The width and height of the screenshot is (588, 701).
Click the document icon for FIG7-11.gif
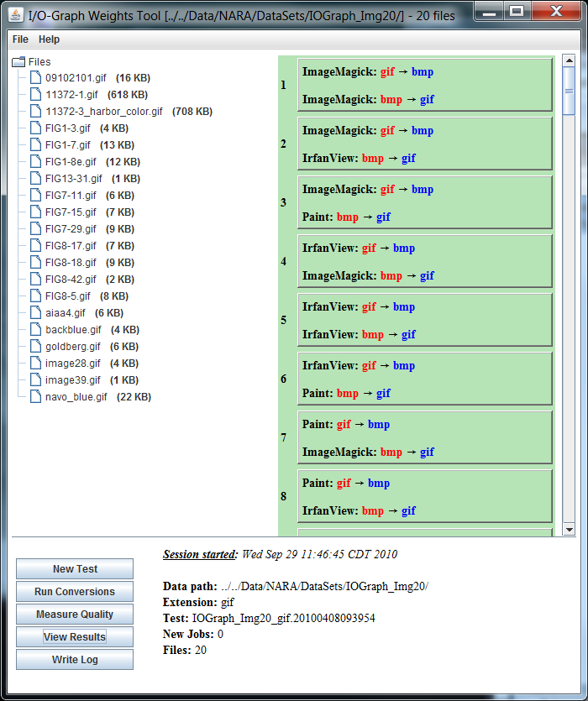click(36, 196)
